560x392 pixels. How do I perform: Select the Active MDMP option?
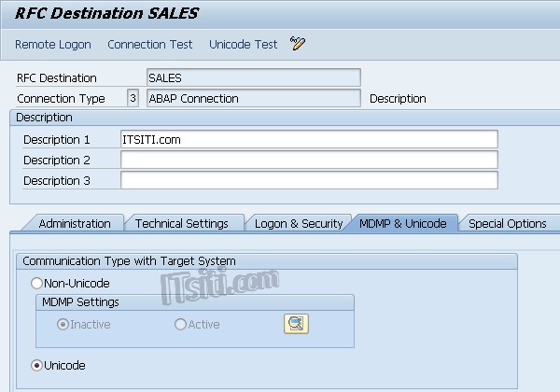[x=180, y=324]
